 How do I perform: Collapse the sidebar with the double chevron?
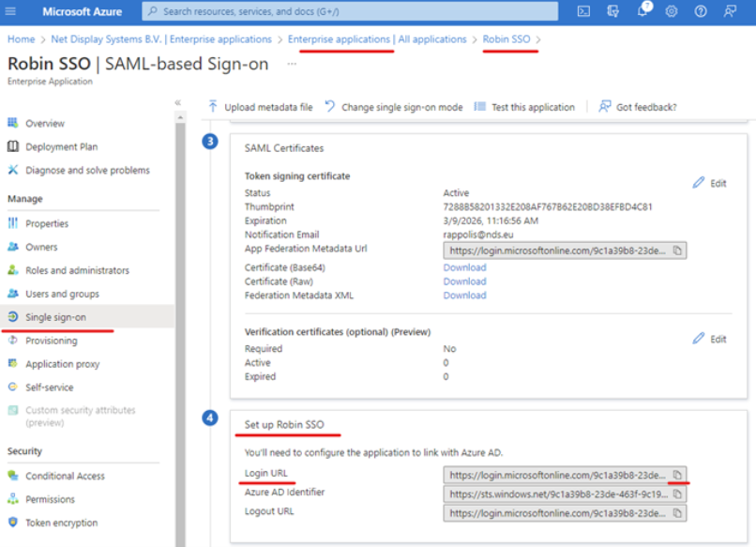[178, 102]
